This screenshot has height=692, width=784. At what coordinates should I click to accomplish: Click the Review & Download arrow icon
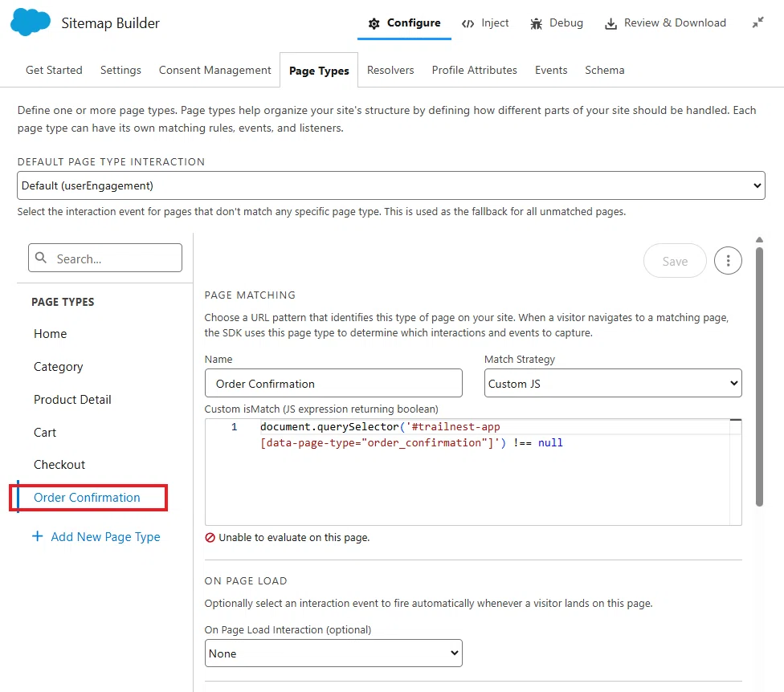610,23
